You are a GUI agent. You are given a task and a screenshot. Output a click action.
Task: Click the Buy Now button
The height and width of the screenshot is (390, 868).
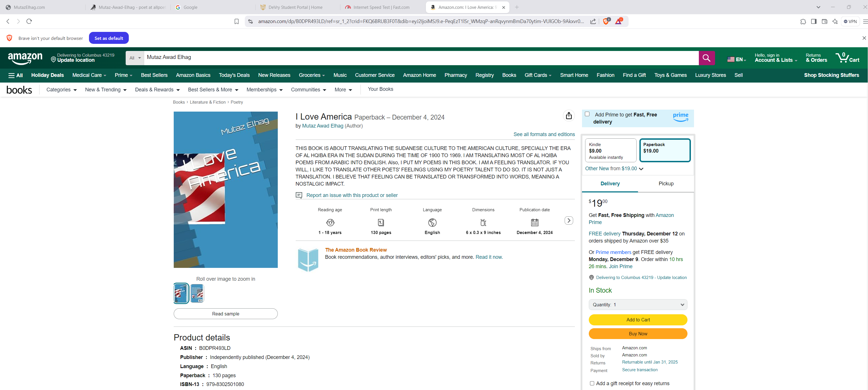click(637, 333)
